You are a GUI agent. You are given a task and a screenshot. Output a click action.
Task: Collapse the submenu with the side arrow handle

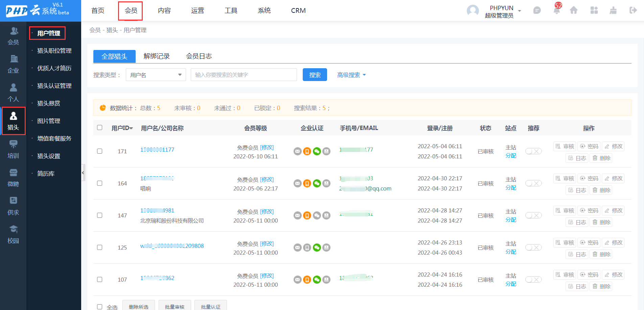pos(83,173)
